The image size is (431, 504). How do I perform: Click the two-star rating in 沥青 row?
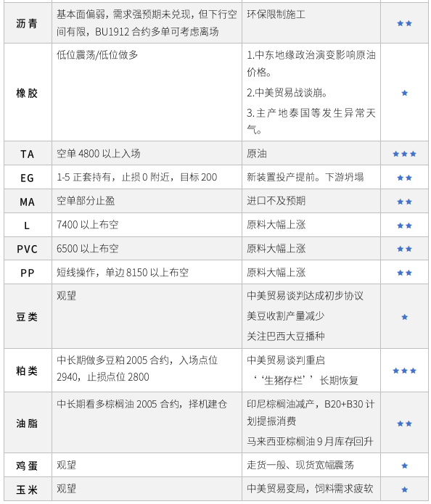404,23
